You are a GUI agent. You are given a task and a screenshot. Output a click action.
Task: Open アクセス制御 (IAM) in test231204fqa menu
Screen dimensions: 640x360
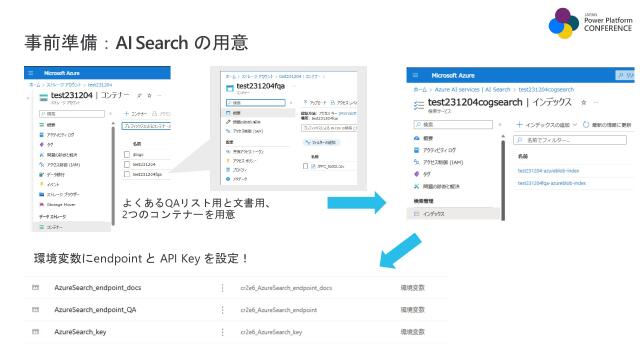click(248, 131)
